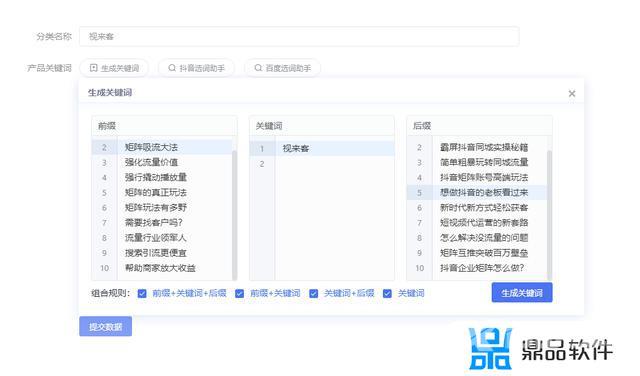Viewport: 640px width, 376px height.
Task: Click the 关键词 column header
Action: [x=322, y=126]
